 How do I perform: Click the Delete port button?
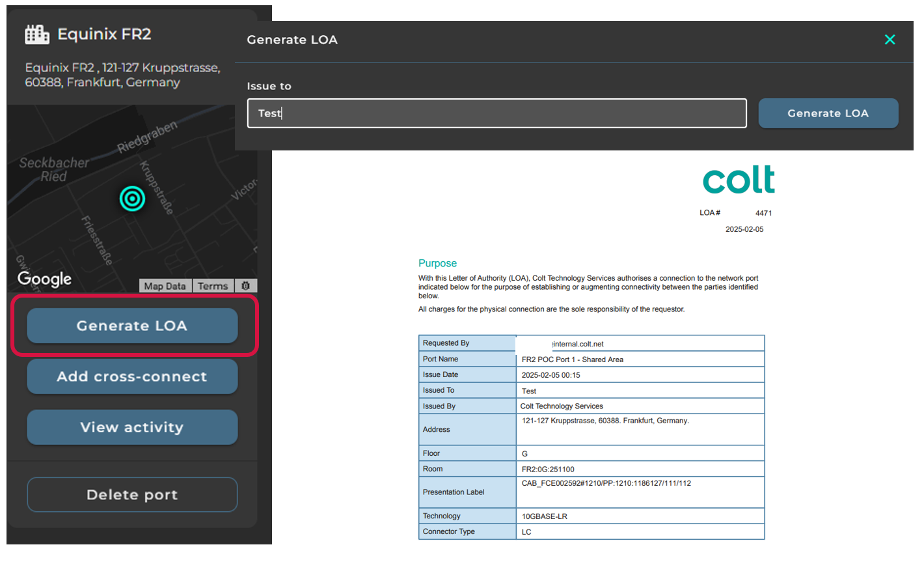(132, 495)
